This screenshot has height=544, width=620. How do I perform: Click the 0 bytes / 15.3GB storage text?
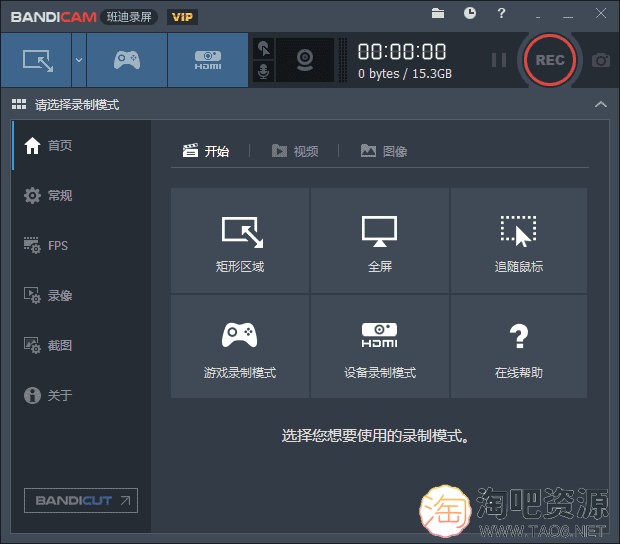405,74
